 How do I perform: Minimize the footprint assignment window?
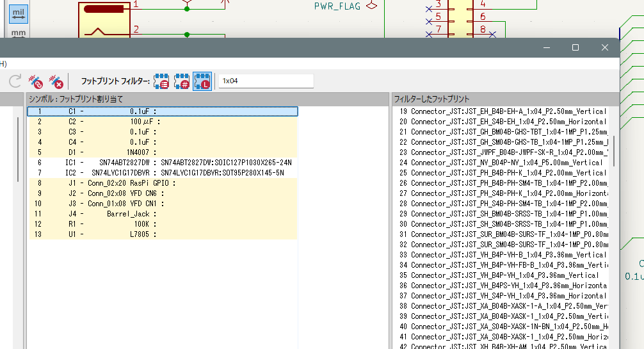click(x=546, y=47)
